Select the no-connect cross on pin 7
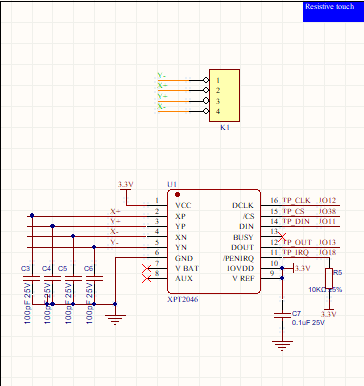The width and height of the screenshot is (364, 386). pyautogui.click(x=146, y=268)
